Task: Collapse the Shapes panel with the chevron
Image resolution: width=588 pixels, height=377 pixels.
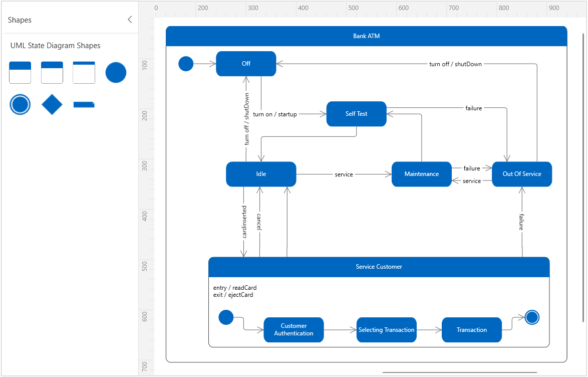Action: [x=130, y=20]
